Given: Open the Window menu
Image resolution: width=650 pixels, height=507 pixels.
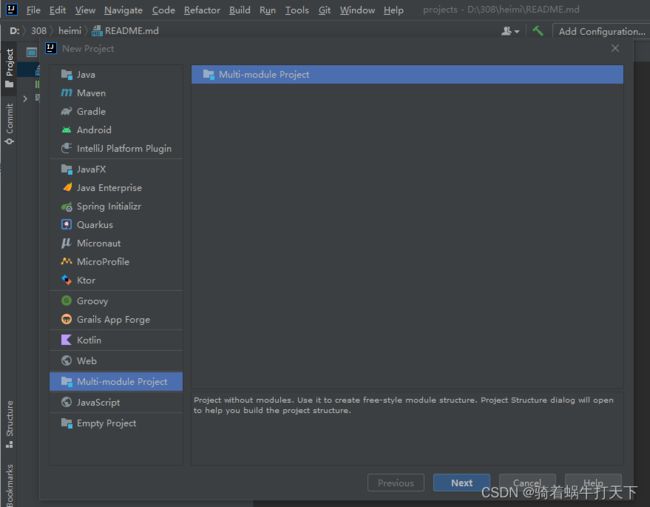Looking at the screenshot, I should [357, 10].
